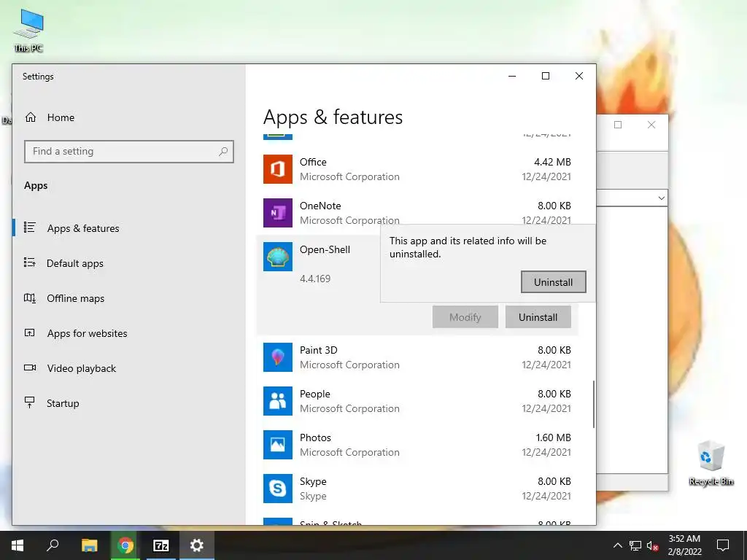Click the Find a setting search box
The width and height of the screenshot is (747, 560).
coord(128,152)
